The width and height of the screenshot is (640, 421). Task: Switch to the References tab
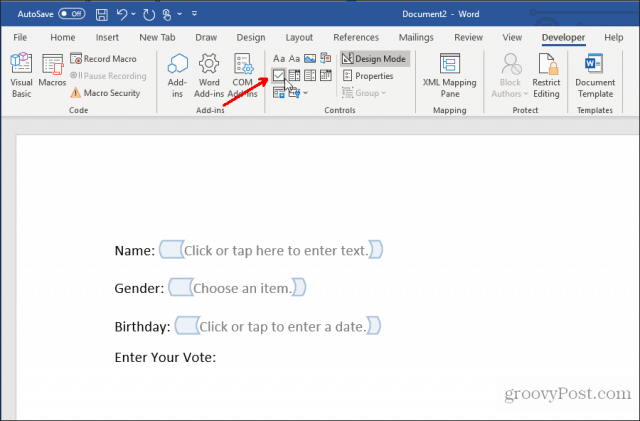coord(356,38)
